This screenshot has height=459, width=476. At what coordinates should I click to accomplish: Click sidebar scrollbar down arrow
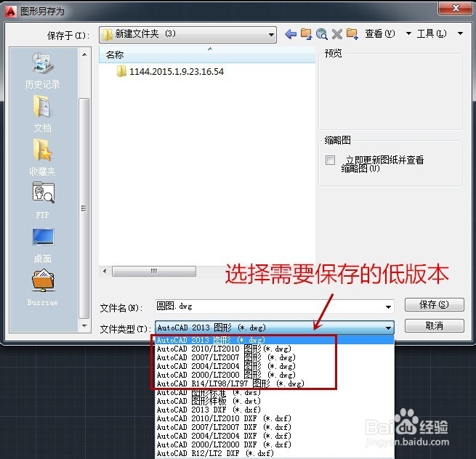[x=84, y=326]
